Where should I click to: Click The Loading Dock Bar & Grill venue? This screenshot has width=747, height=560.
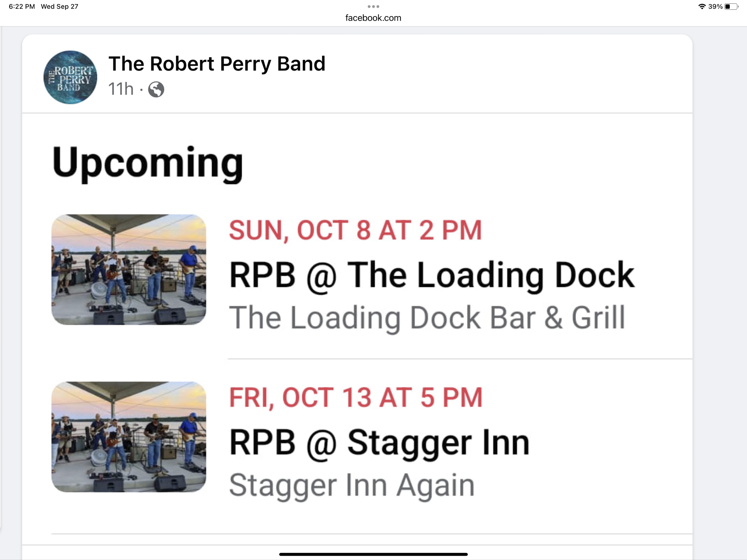[x=427, y=318]
